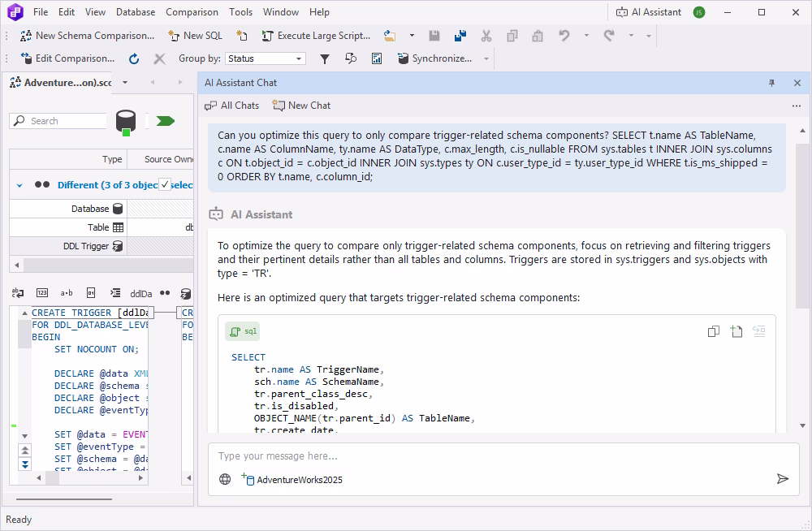This screenshot has height=531, width=812.
Task: Close the AI Assistant Chat panel
Action: point(797,83)
